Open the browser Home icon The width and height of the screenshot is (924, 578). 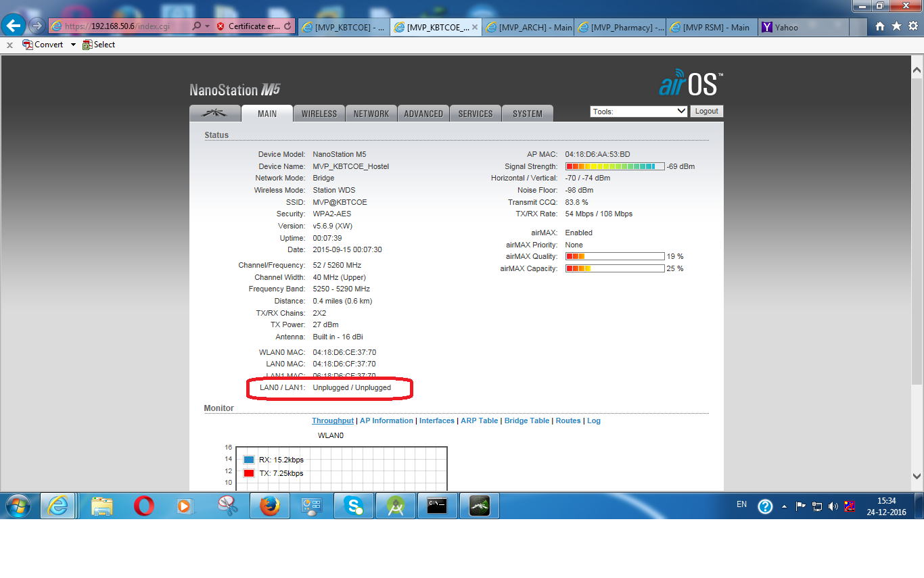(x=880, y=26)
